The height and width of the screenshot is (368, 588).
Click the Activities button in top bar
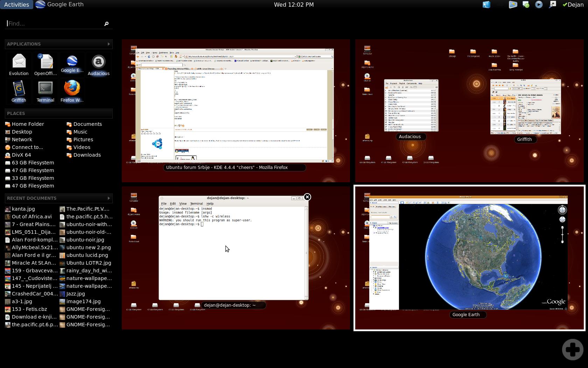coord(16,5)
